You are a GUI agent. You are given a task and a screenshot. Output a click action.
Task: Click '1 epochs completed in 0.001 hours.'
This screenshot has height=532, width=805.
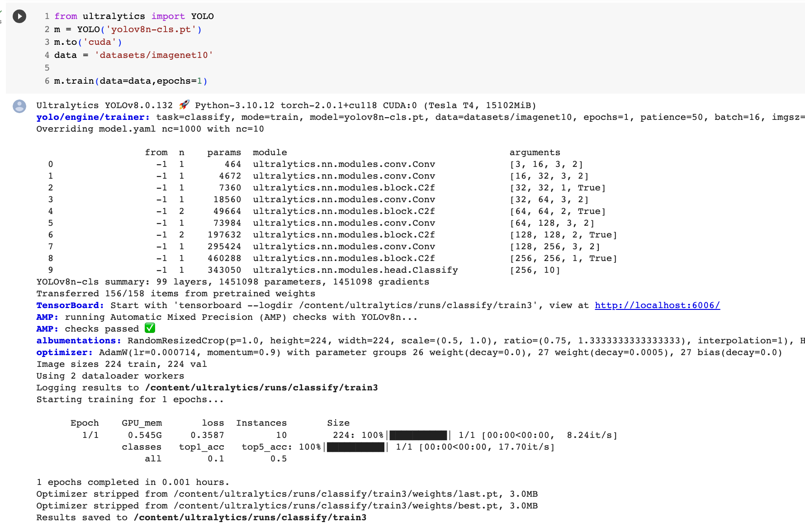pyautogui.click(x=133, y=482)
